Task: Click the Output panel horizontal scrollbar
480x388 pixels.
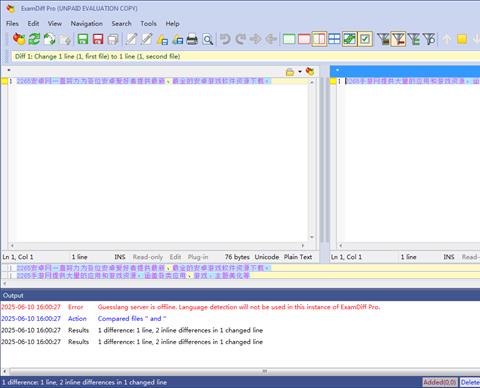Action: [240, 371]
